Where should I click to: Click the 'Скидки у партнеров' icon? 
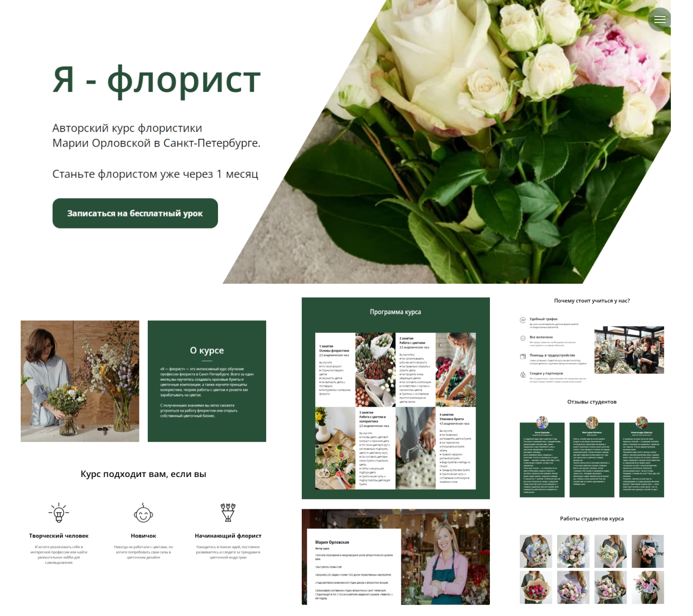tap(523, 375)
